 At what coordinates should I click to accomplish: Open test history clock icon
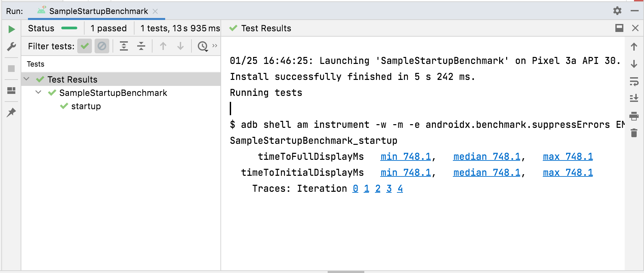202,46
